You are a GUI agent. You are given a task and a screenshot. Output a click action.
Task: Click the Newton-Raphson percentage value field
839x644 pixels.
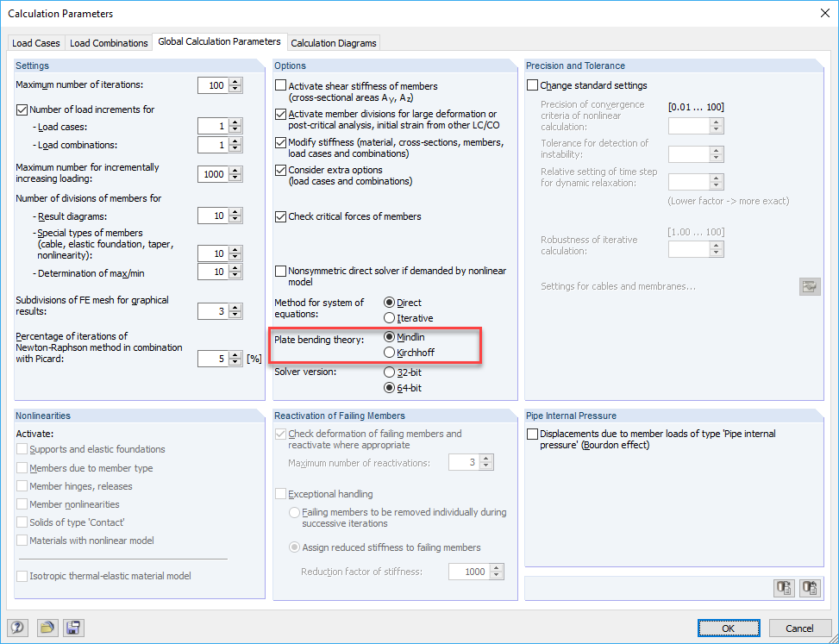click(x=213, y=359)
